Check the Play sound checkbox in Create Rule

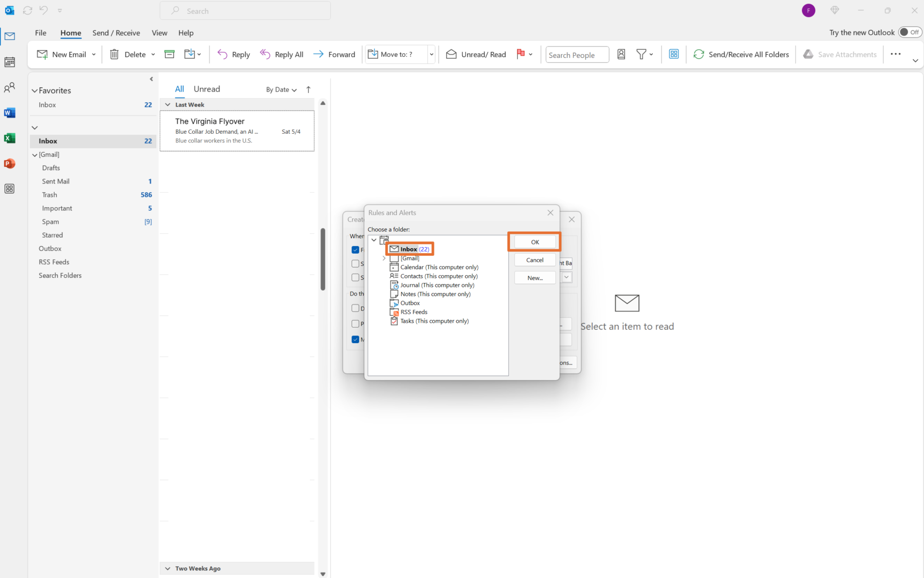355,324
